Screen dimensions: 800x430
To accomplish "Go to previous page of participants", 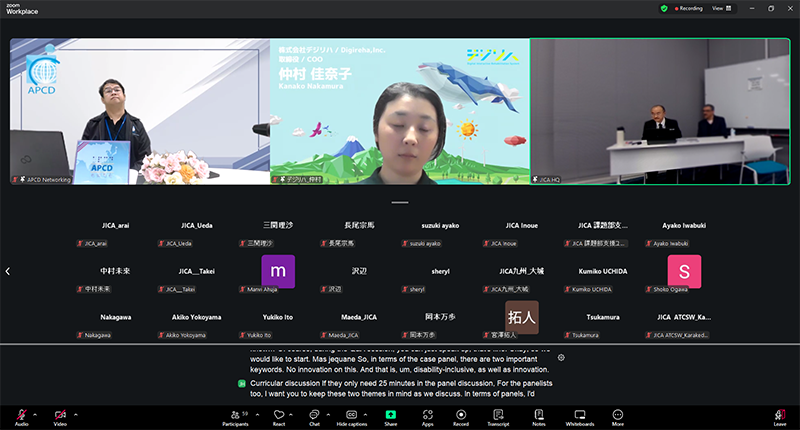I will (8, 271).
